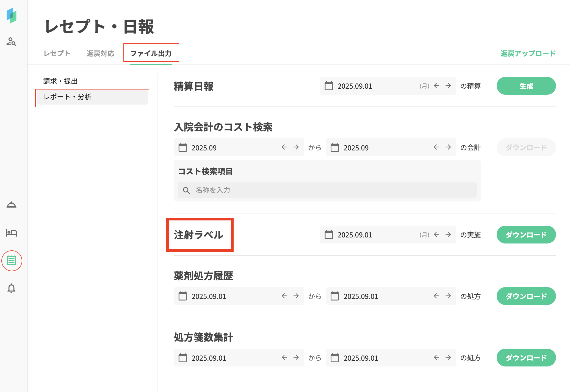
Task: Advance 入院会計 start month forward
Action: pos(296,147)
